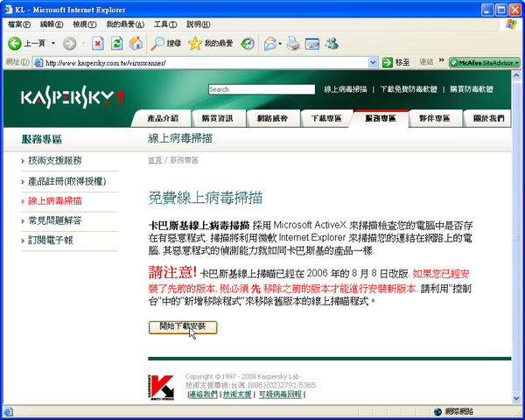Open 產品註冊(取得授權) in the sidebar

pyautogui.click(x=67, y=181)
